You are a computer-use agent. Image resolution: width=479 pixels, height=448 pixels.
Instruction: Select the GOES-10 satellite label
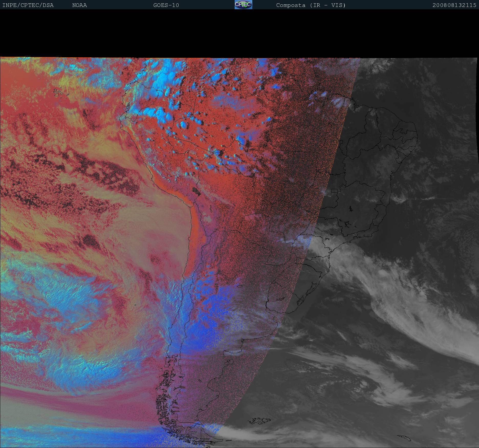[166, 5]
